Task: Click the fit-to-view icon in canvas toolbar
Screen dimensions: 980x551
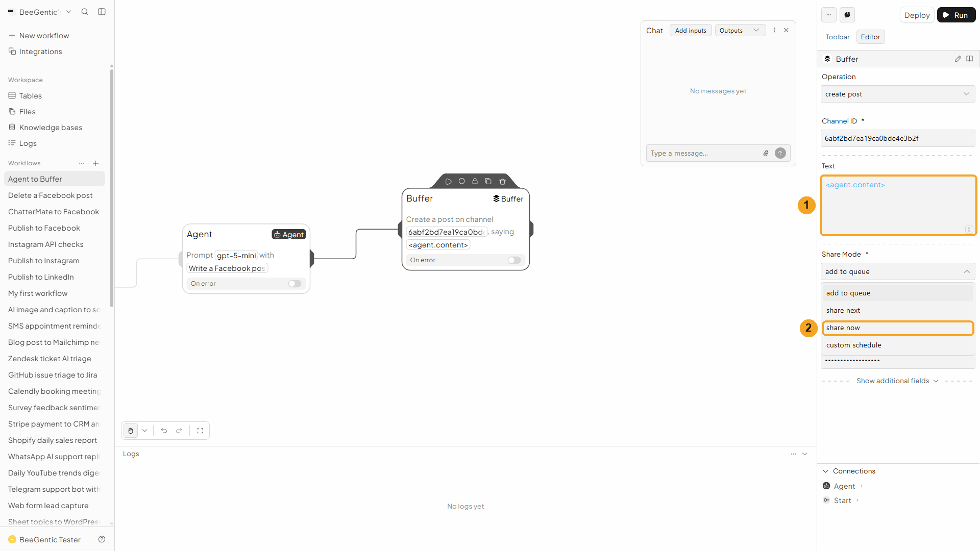Action: click(200, 431)
